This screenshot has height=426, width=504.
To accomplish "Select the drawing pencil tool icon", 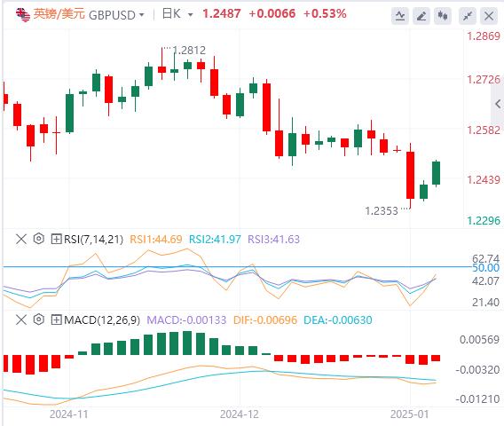I will 421,15.
